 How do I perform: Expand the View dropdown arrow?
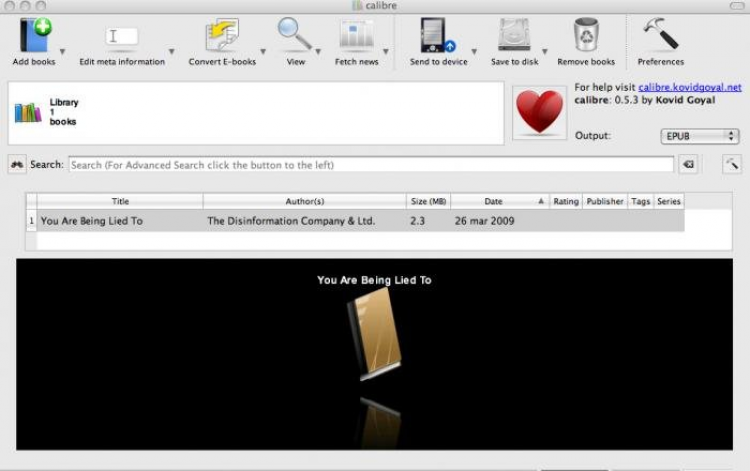(x=318, y=51)
